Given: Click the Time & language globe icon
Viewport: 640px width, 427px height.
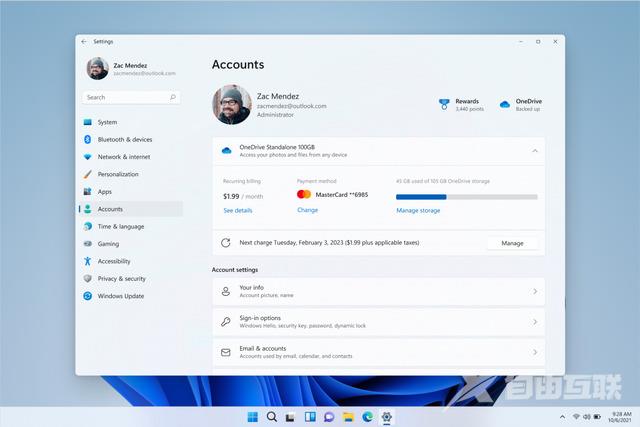Looking at the screenshot, I should (x=87, y=227).
